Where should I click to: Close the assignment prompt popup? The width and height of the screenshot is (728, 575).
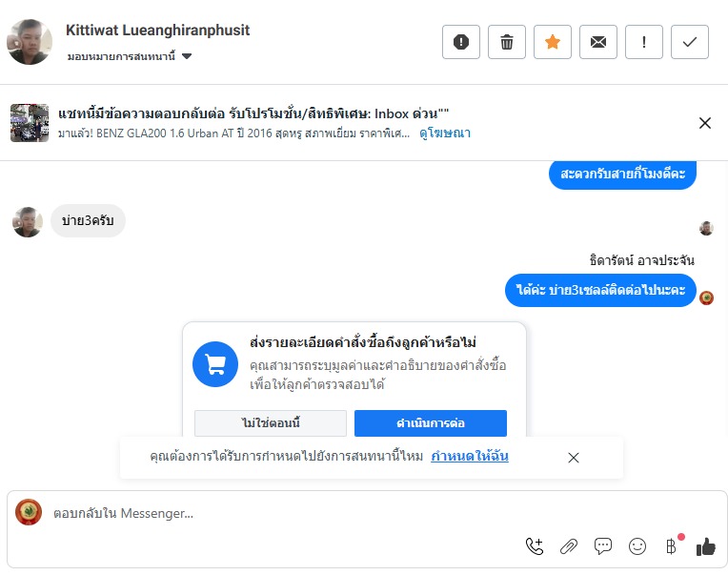574,458
